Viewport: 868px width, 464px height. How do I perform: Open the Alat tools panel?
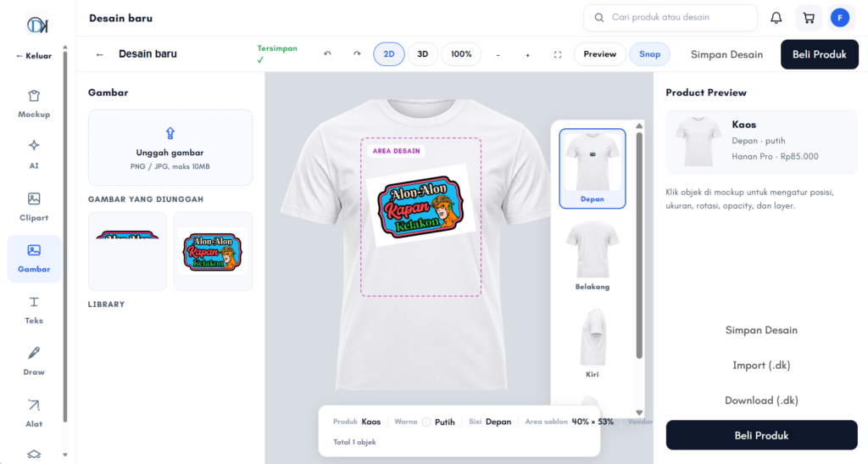click(34, 413)
